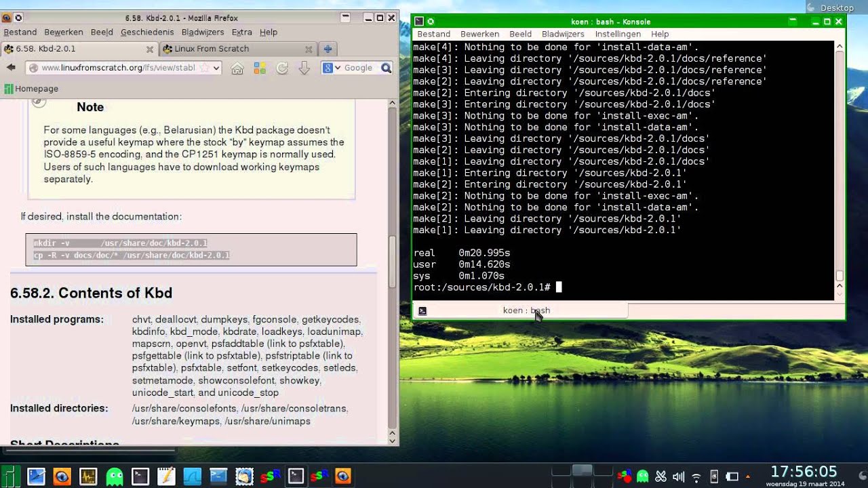Viewport: 868px width, 488px height.
Task: Open the Firefox downloads arrow
Action: click(x=304, y=68)
